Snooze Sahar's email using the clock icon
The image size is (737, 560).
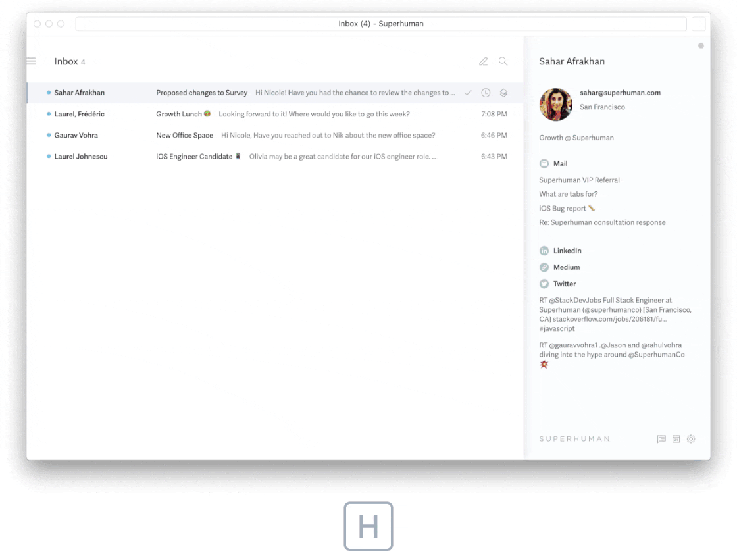point(486,93)
